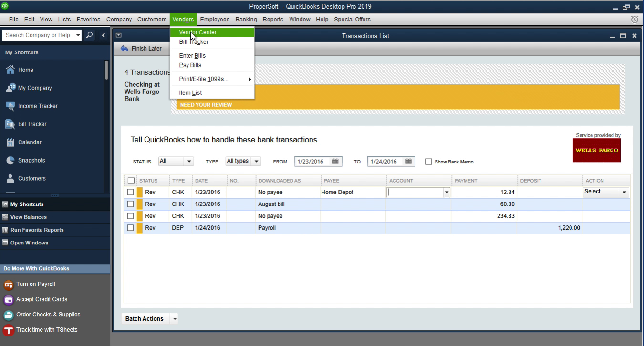Open My Company shortcut icon
The height and width of the screenshot is (346, 644).
coord(10,88)
